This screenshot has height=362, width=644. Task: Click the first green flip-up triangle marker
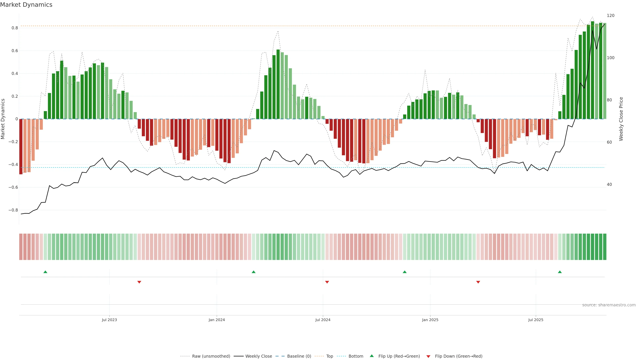(x=45, y=272)
